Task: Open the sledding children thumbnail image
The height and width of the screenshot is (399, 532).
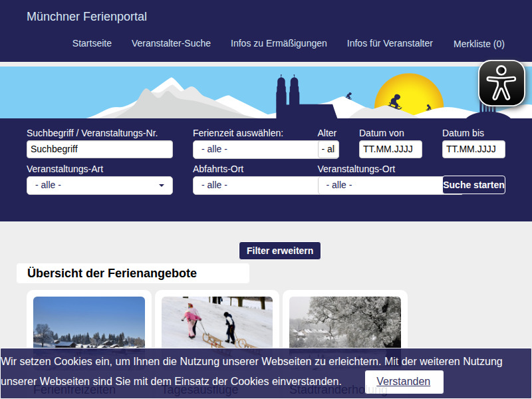Action: click(217, 322)
